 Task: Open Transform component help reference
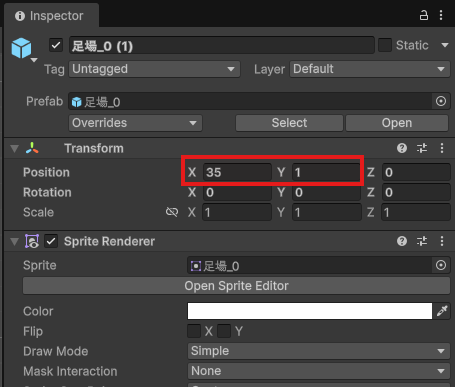tap(402, 148)
